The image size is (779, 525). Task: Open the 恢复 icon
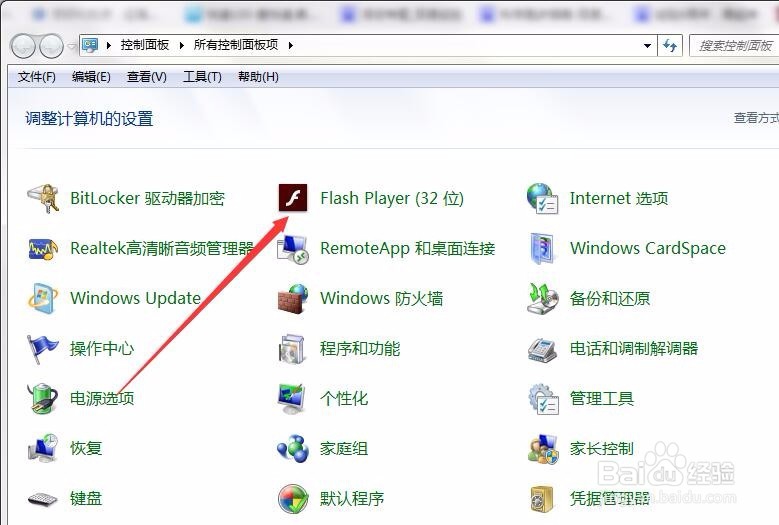(43, 448)
